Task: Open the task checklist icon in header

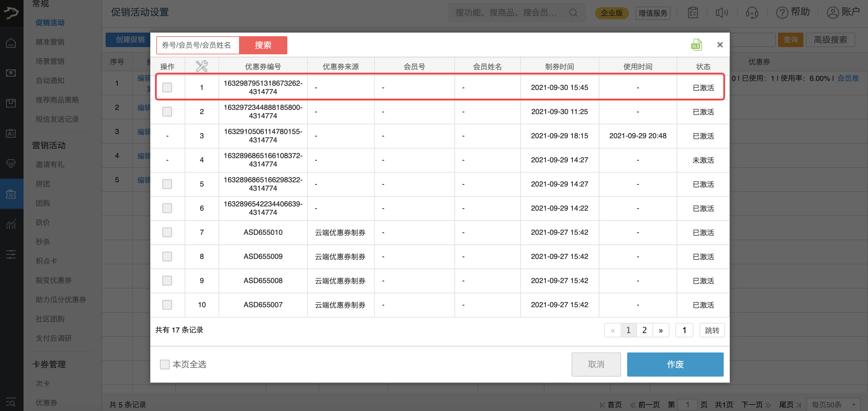Action: (693, 13)
